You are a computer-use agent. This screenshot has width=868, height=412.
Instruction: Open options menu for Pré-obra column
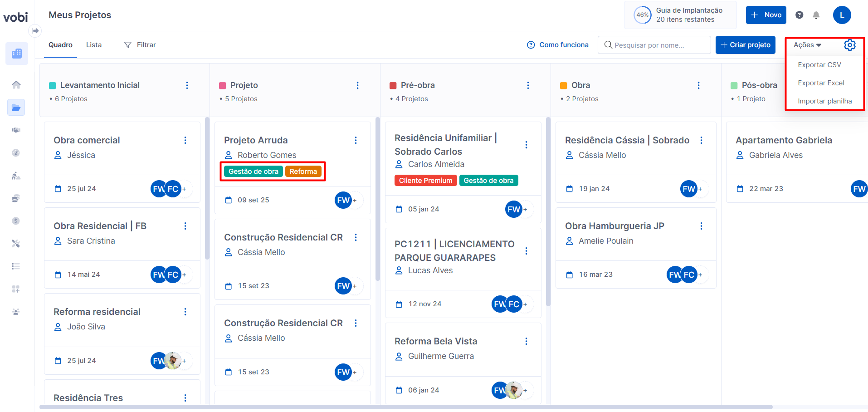(528, 85)
